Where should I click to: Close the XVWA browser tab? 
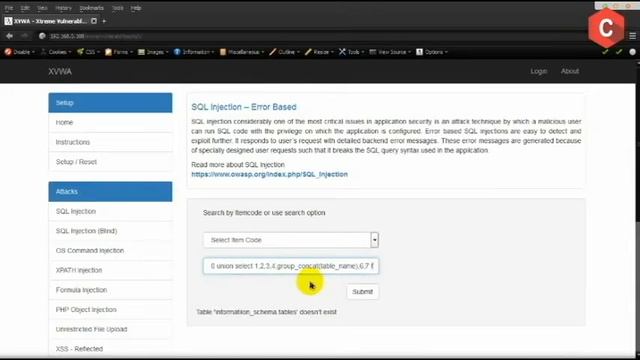click(94, 21)
